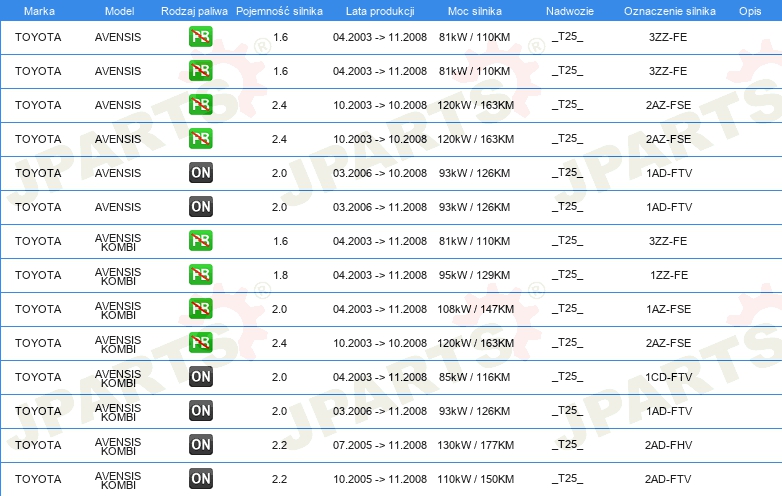Image resolution: width=782 pixels, height=496 pixels.
Task: Click 120kW / 163KM in the AVENSIS KOMBI row
Action: (x=475, y=343)
